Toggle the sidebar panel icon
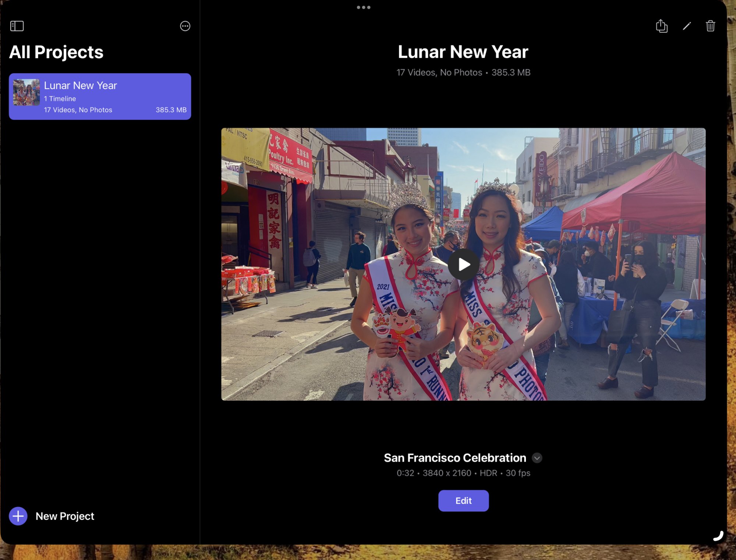Image resolution: width=736 pixels, height=560 pixels. (x=17, y=26)
